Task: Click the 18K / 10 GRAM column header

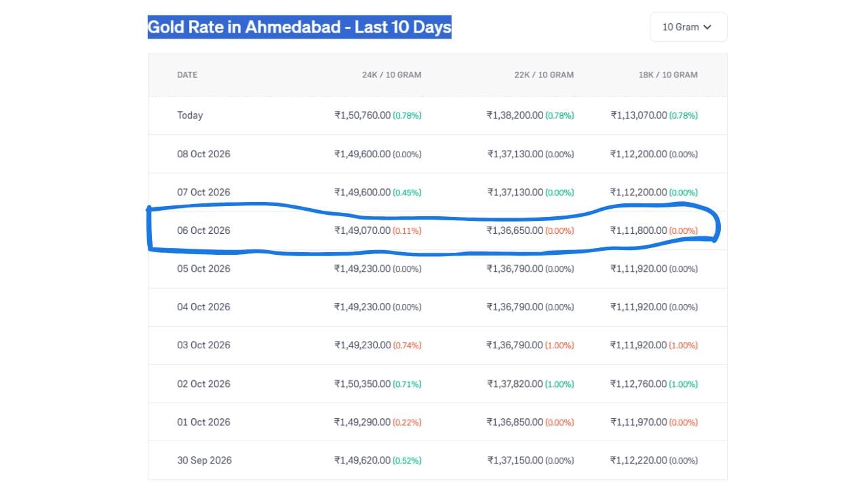Action: pos(668,75)
